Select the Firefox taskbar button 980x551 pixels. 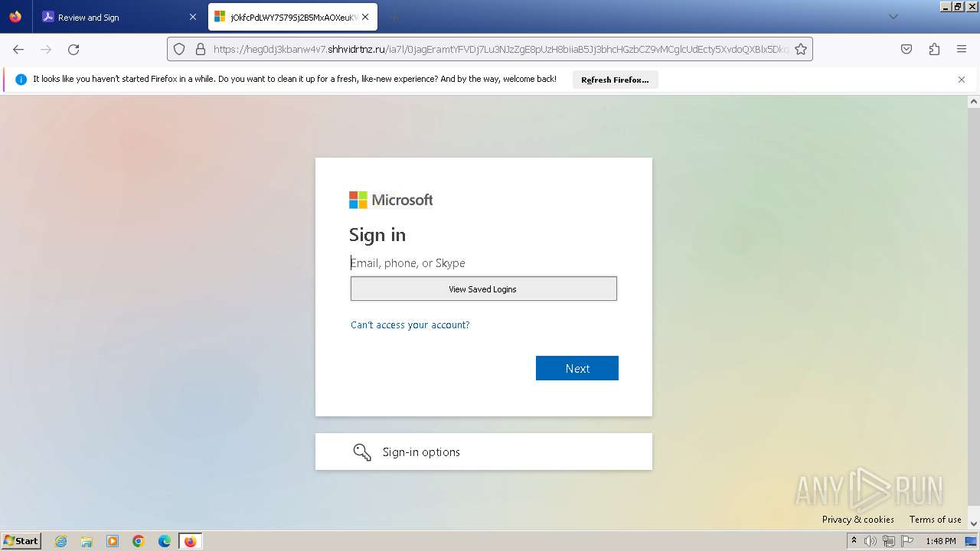[x=190, y=541]
